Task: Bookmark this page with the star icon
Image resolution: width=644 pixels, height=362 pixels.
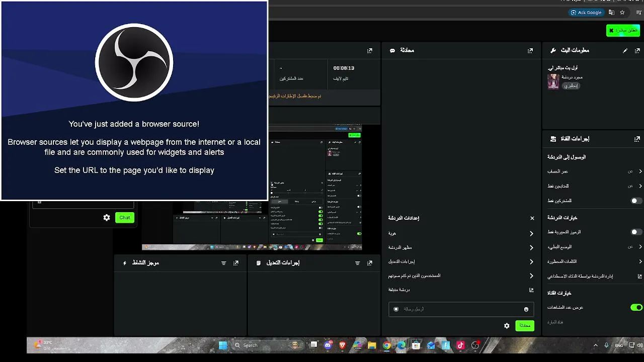Action: tap(622, 13)
